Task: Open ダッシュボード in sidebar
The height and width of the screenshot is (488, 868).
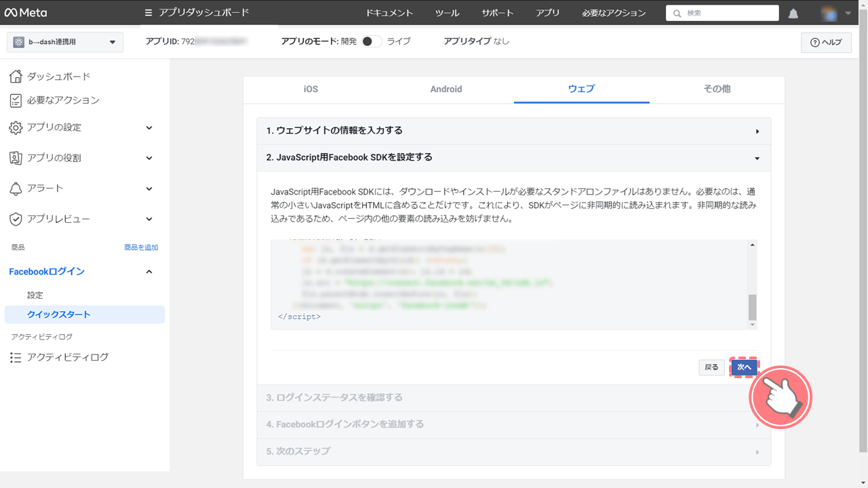Action: pyautogui.click(x=58, y=77)
